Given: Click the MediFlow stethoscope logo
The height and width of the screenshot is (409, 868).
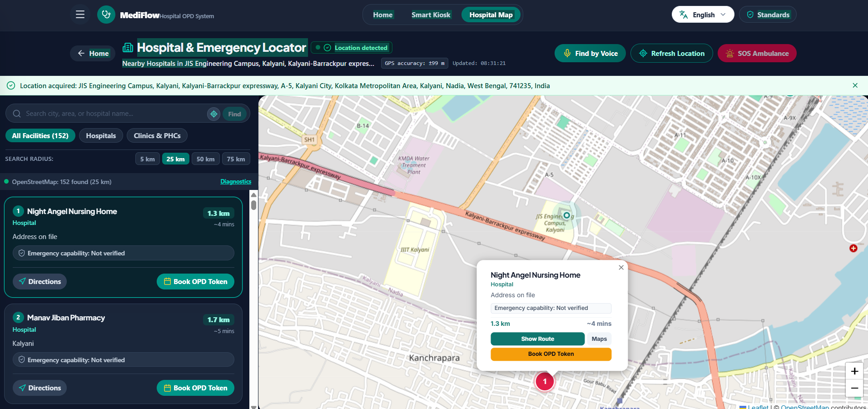Looking at the screenshot, I should point(106,15).
